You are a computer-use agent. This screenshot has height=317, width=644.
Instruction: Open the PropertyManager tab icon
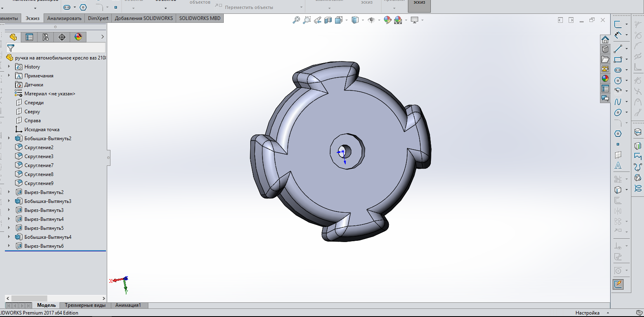point(29,37)
